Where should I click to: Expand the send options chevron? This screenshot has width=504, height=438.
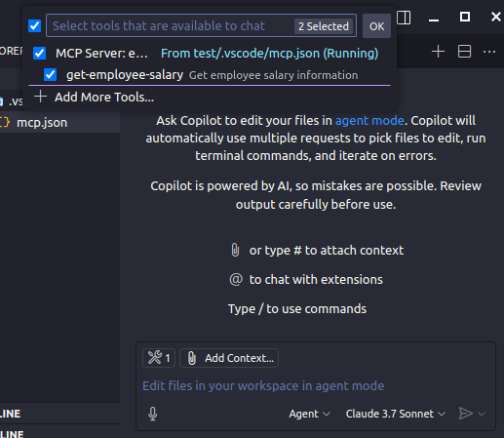482,414
